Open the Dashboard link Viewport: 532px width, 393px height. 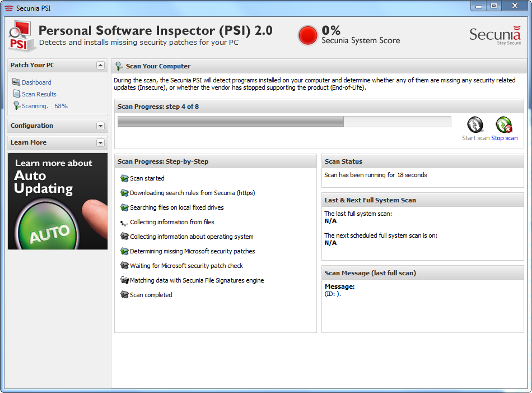point(36,82)
